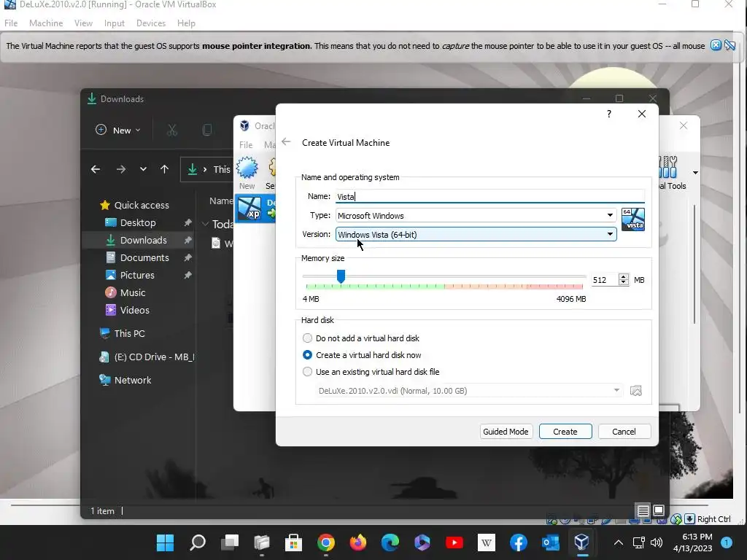Go forward in the Downloads window navigation
The width and height of the screenshot is (747, 560).
121,169
